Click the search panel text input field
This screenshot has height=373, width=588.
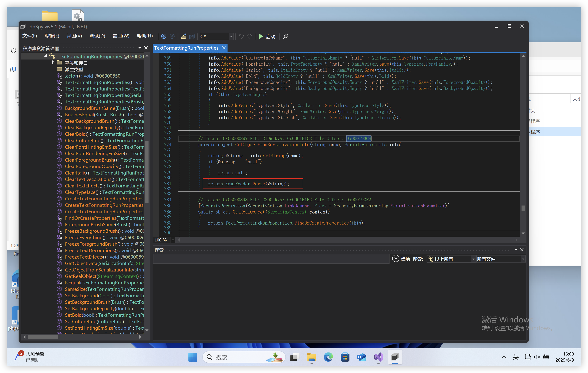coord(271,259)
